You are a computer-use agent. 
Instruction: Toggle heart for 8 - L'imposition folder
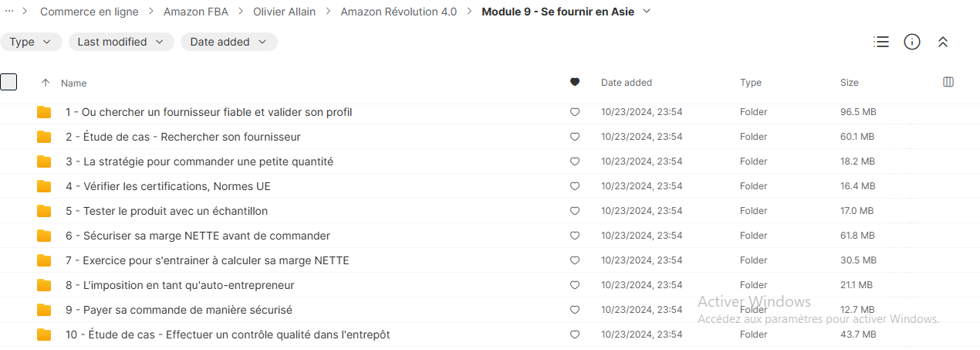pyautogui.click(x=574, y=285)
